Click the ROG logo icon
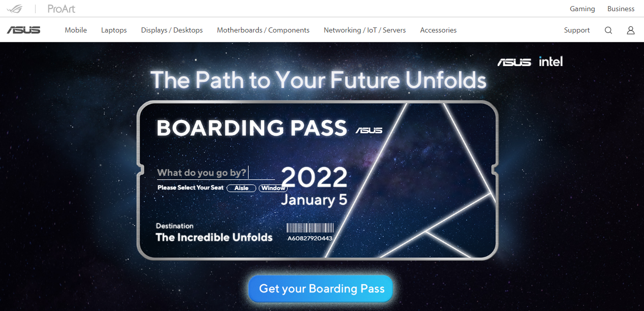The width and height of the screenshot is (644, 311). tap(15, 9)
